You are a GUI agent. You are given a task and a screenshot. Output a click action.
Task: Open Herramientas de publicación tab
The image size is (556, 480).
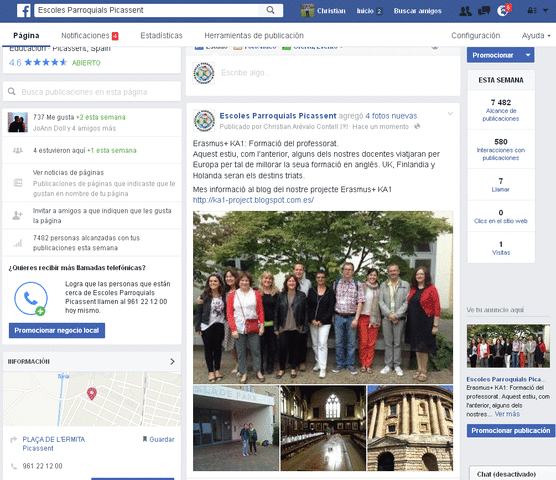[254, 35]
